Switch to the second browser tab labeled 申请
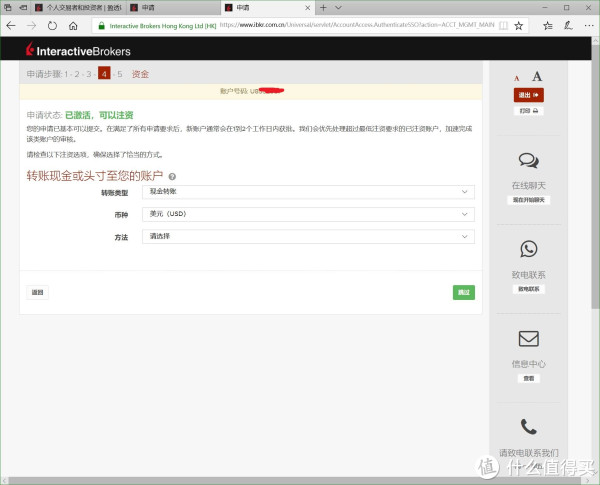The image size is (600, 485). point(148,7)
